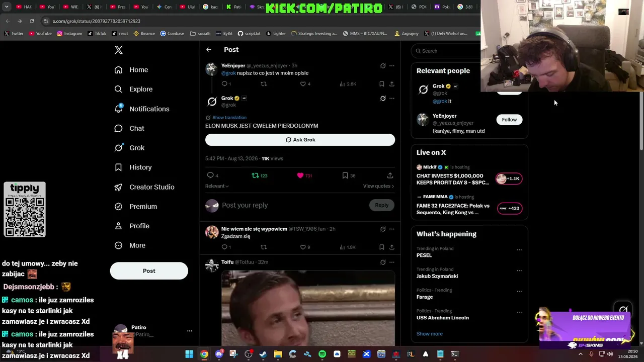Open Discord from the taskbar
The height and width of the screenshot is (362, 644).
[x=219, y=354]
